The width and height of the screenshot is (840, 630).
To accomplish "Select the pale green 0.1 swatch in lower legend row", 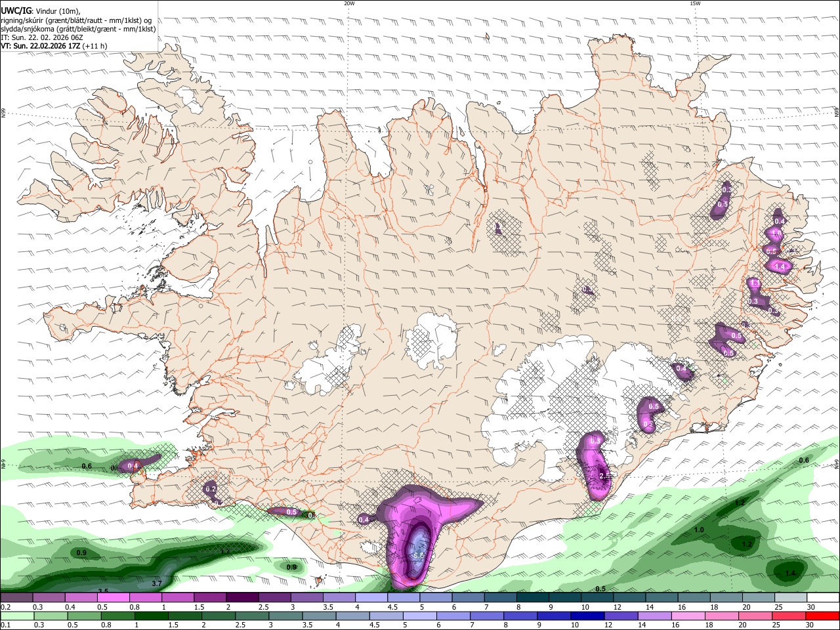I will point(17,616).
